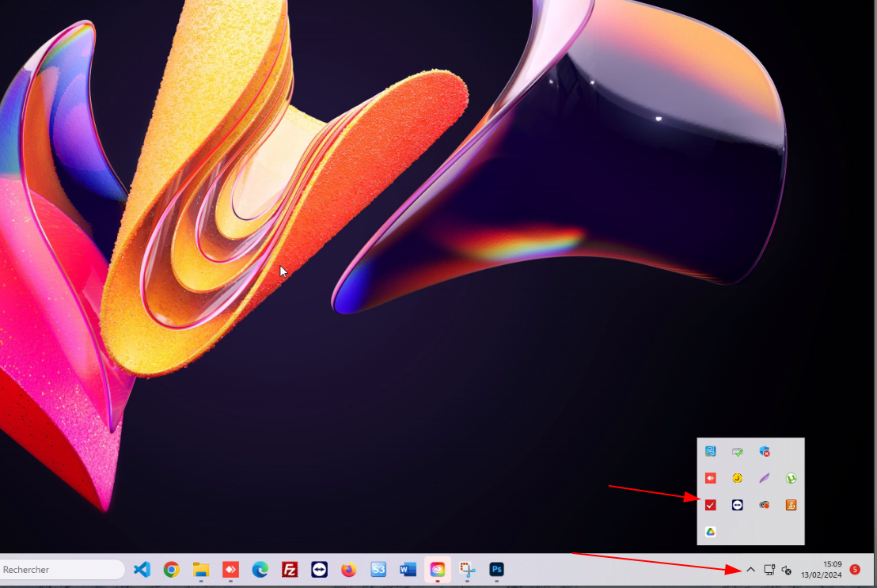Click the AnyDesk icon in tray popup

tap(710, 478)
